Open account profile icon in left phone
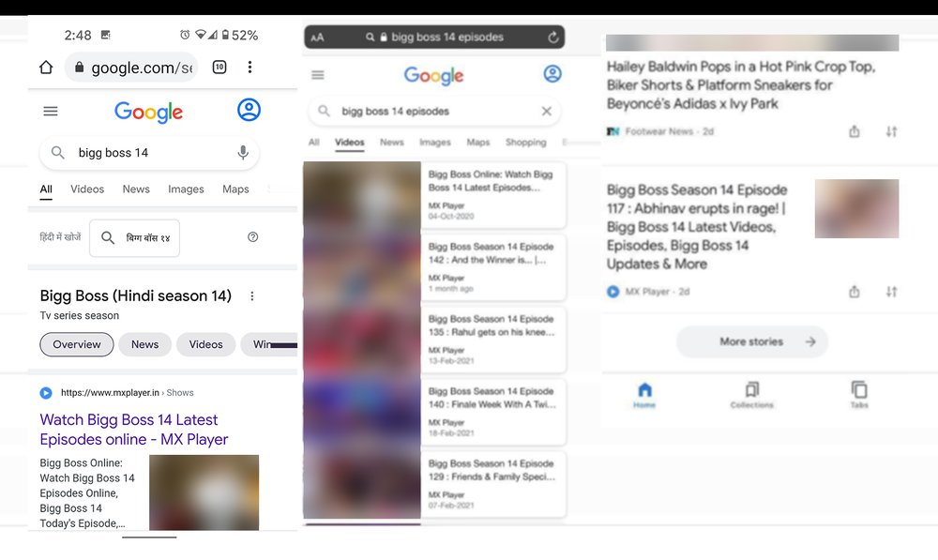The image size is (938, 560). point(249,110)
